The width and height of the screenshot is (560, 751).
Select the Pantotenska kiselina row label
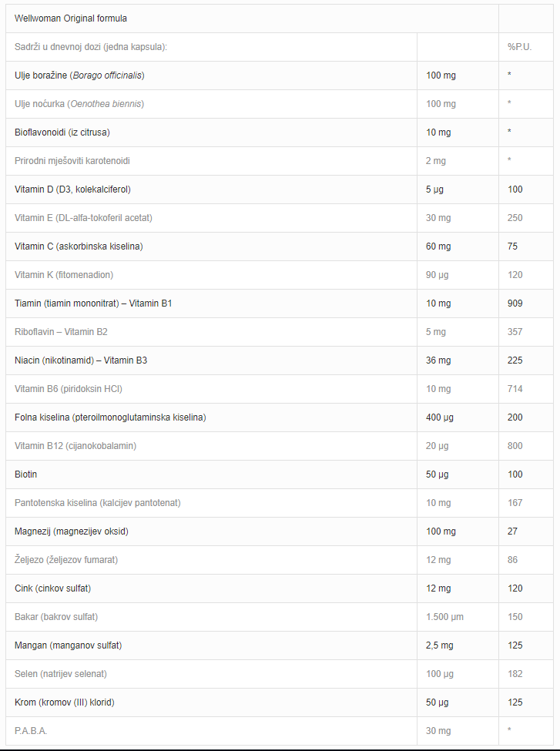coord(97,503)
